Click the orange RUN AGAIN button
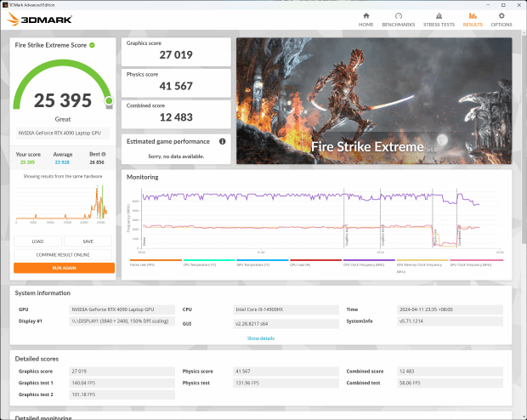This screenshot has width=527, height=420. coord(65,268)
